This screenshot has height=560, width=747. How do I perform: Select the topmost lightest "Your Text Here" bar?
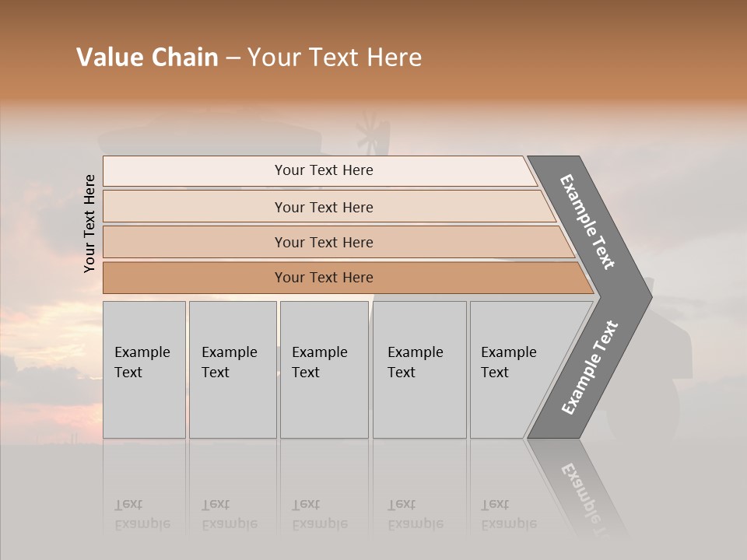coord(323,170)
